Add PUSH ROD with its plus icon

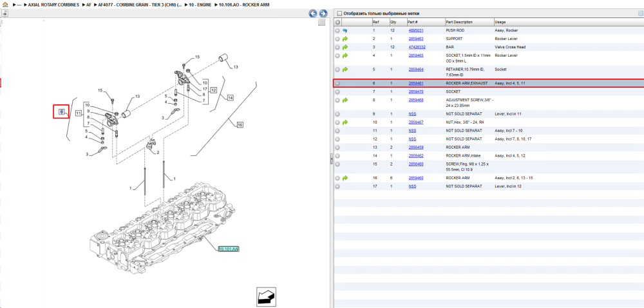(337, 30)
